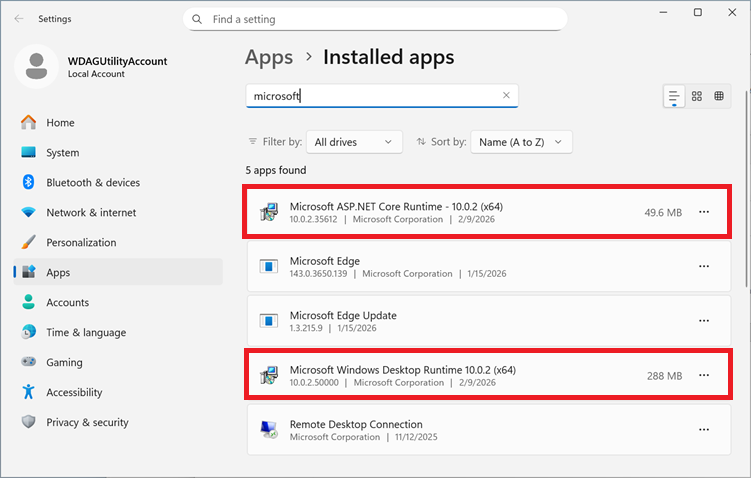Image resolution: width=751 pixels, height=478 pixels.
Task: Switch to tile view layout icon
Action: (719, 96)
